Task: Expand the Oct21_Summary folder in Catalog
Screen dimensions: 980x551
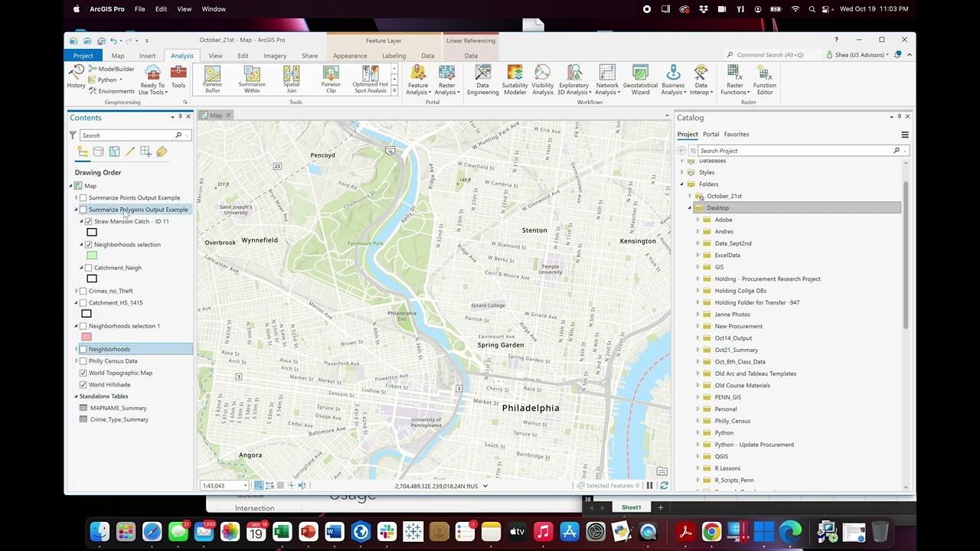Action: coord(697,350)
